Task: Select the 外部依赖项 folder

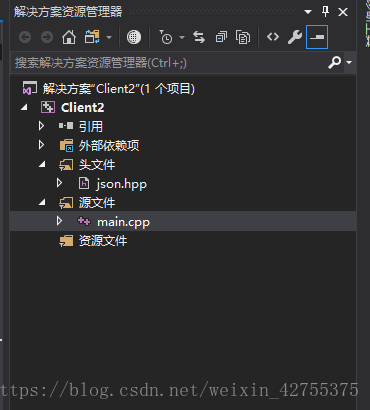Action: (109, 146)
